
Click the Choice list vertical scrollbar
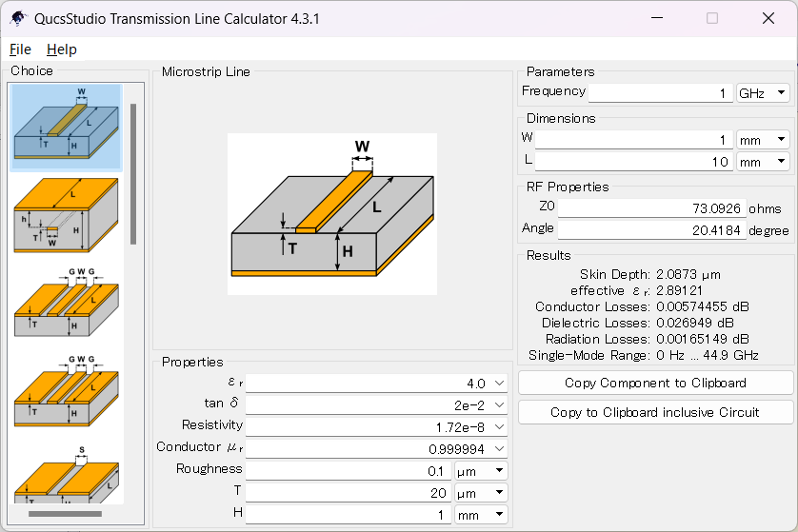click(x=133, y=171)
